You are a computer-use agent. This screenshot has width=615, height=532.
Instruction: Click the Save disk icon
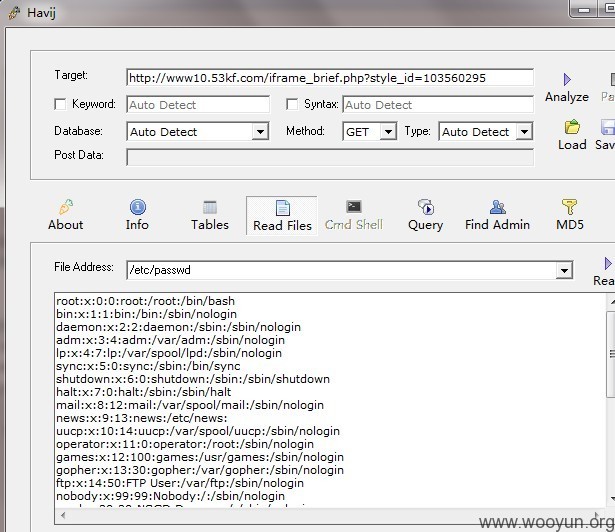(608, 127)
